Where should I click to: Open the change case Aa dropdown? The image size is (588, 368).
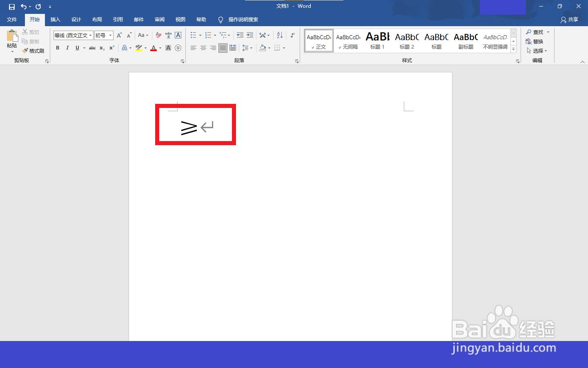coord(143,36)
